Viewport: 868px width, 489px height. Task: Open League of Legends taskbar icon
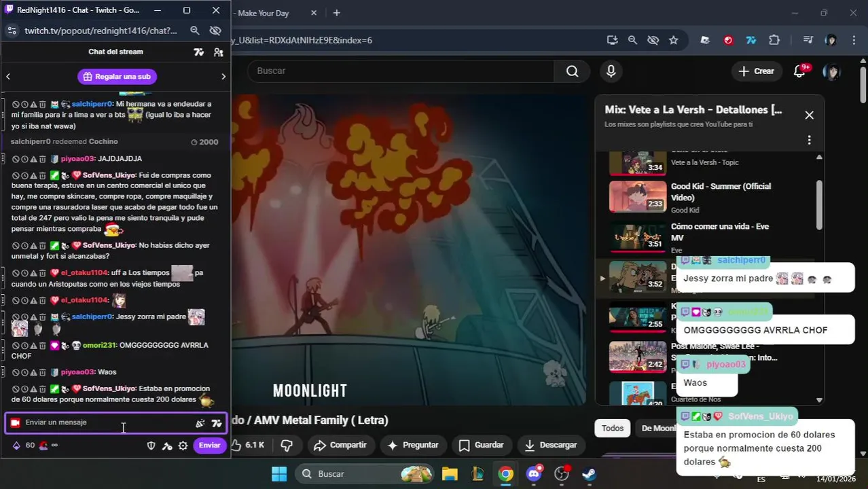pyautogui.click(x=477, y=473)
